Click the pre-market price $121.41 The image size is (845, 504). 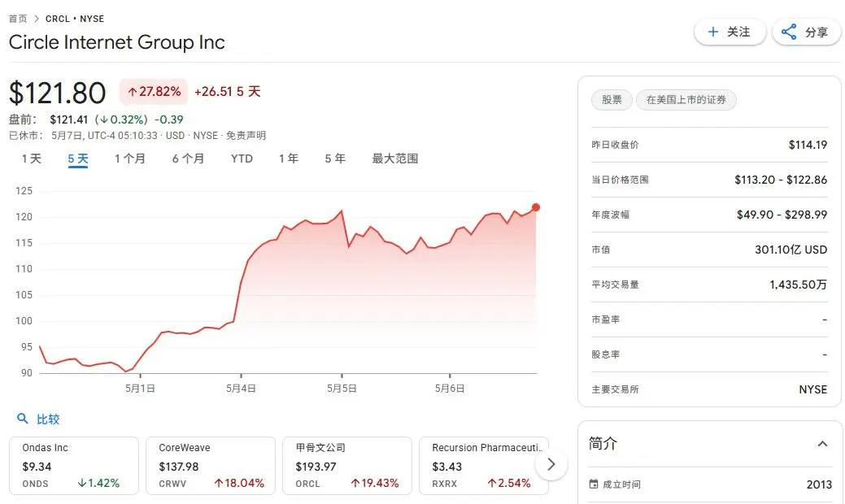(x=68, y=119)
